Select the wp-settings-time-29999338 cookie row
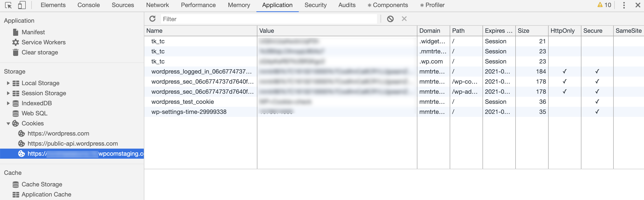Image resolution: width=644 pixels, height=200 pixels. [394, 112]
